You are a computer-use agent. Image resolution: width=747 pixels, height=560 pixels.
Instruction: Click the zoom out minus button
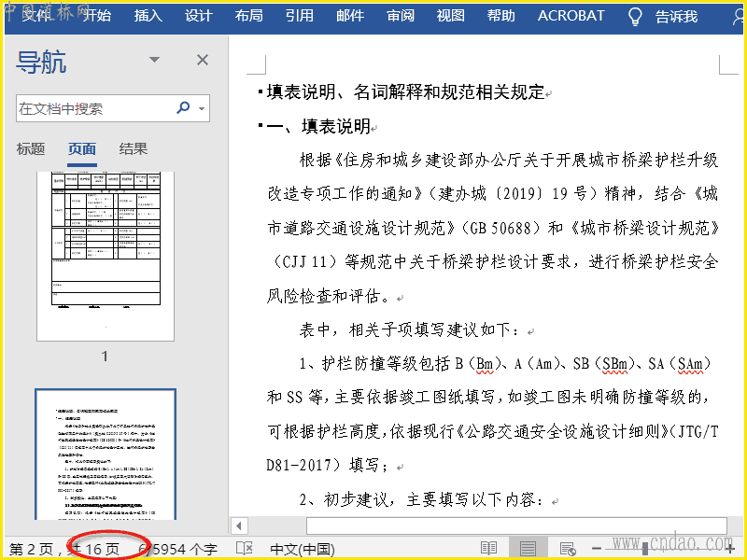coord(596,549)
